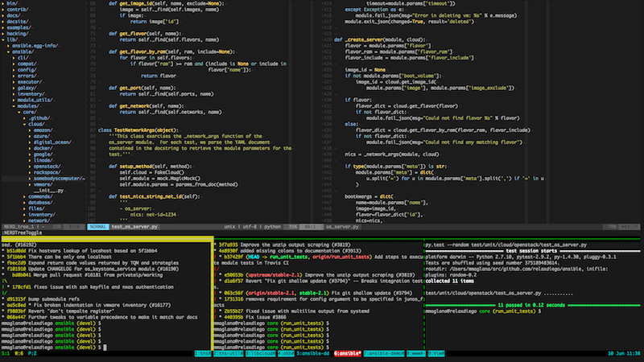Collapse the modules folder arrow

(x=14, y=106)
